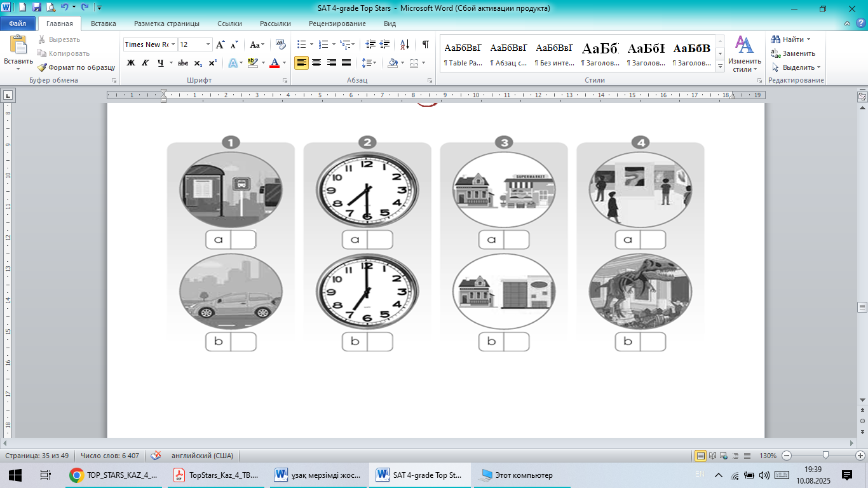Click the zoom slider in the status bar

(x=825, y=456)
